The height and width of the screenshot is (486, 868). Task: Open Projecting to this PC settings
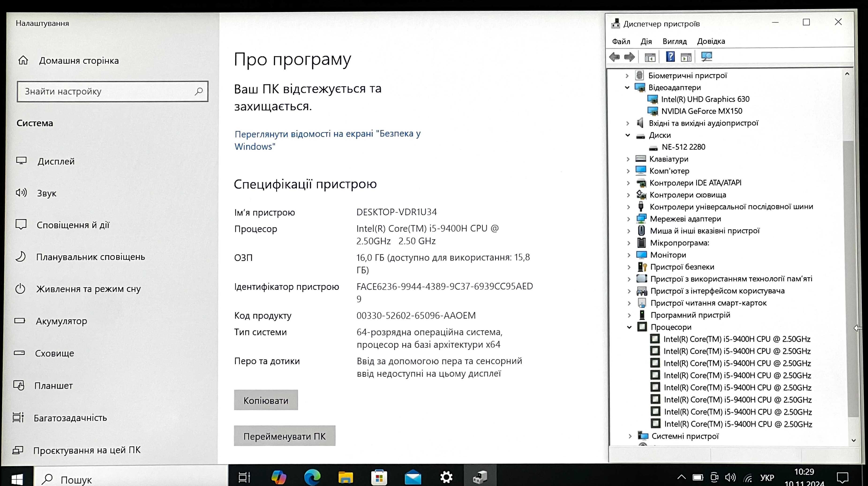tap(76, 450)
